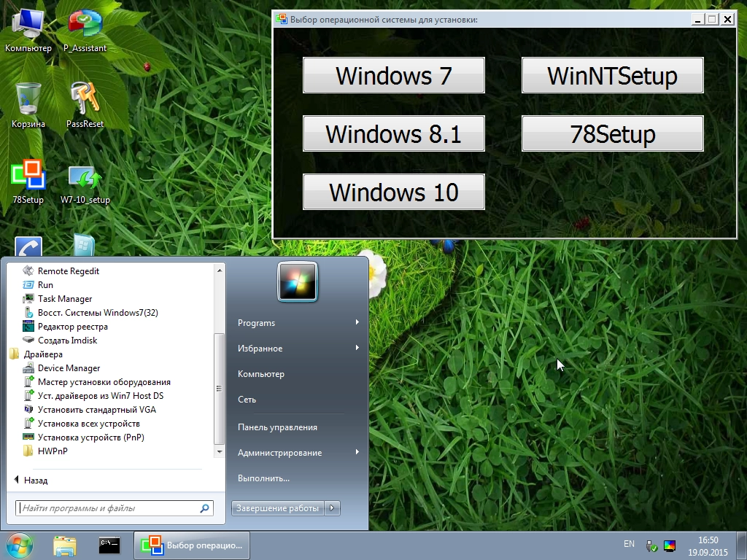Image resolution: width=747 pixels, height=560 pixels.
Task: Click the user picture tile in Start menu
Action: pyautogui.click(x=298, y=282)
